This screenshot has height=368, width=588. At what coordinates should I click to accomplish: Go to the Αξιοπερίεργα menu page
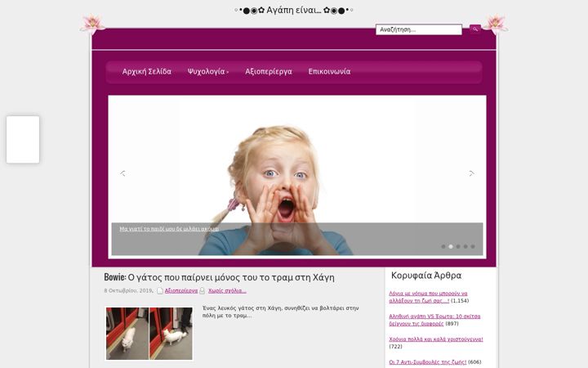[x=269, y=71]
